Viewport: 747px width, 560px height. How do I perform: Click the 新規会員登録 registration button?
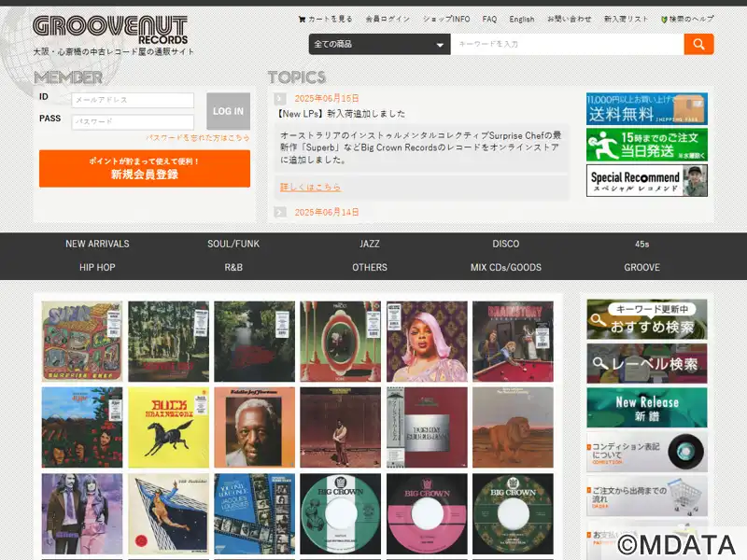(145, 169)
